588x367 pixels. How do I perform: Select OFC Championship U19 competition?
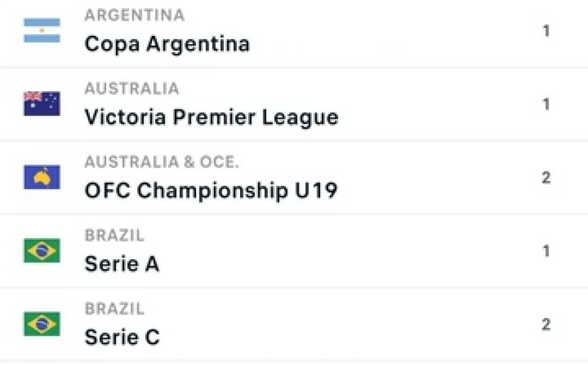[x=210, y=191]
